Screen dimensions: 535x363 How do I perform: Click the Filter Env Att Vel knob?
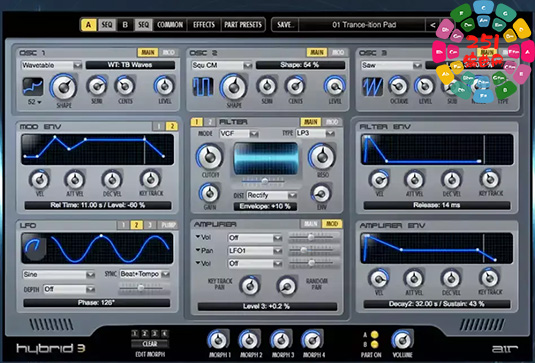point(414,179)
